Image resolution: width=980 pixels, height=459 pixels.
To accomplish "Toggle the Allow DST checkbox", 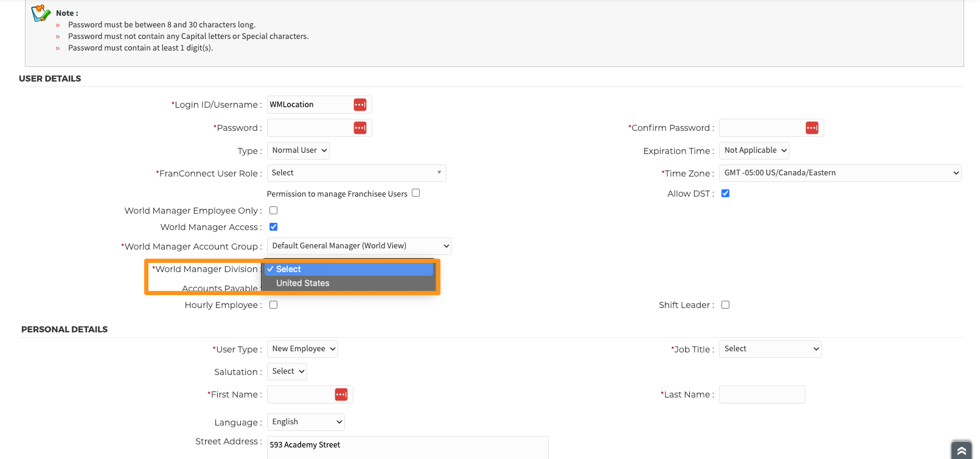I will [726, 194].
